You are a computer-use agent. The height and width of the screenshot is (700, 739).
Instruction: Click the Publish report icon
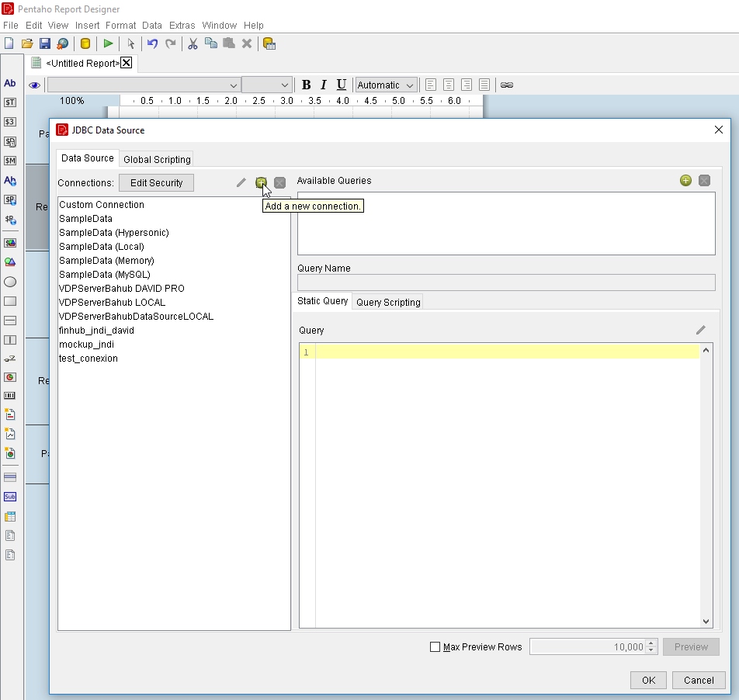(63, 43)
